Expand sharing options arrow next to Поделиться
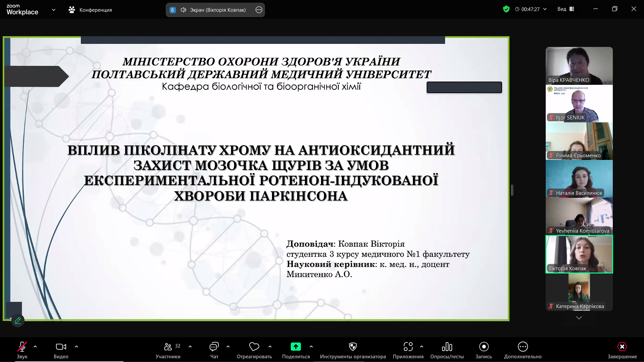Screen dimensions: 644x362 coord(311,347)
